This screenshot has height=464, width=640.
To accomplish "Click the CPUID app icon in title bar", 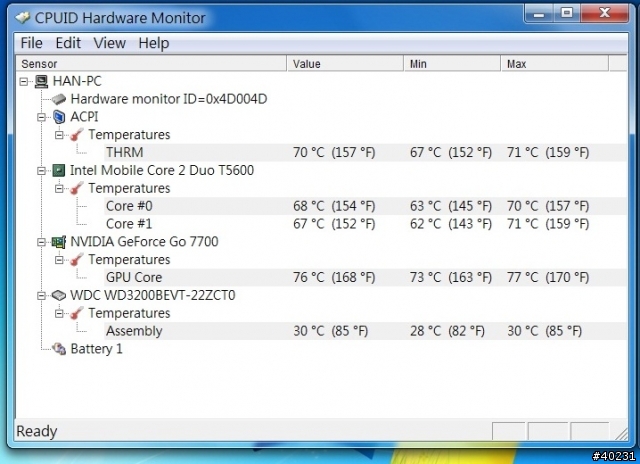I will pyautogui.click(x=22, y=18).
